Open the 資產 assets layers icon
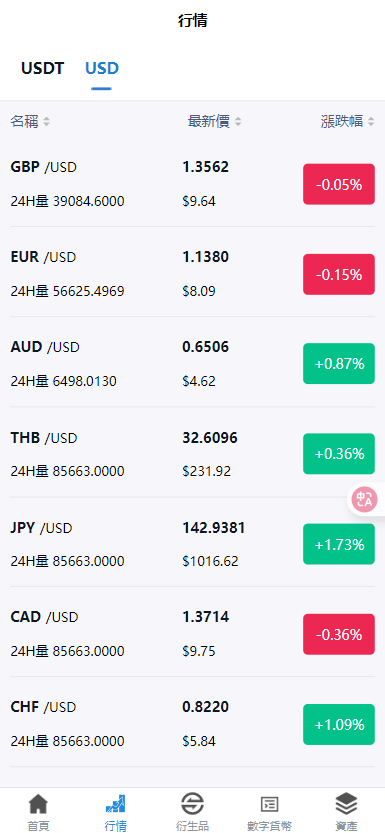The width and height of the screenshot is (385, 833). (346, 804)
